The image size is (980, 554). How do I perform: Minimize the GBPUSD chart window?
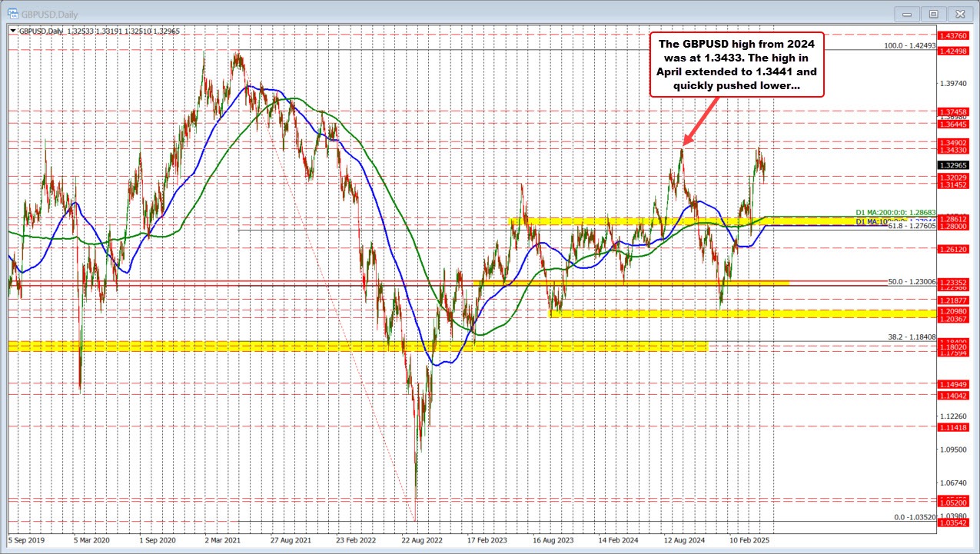coord(906,13)
